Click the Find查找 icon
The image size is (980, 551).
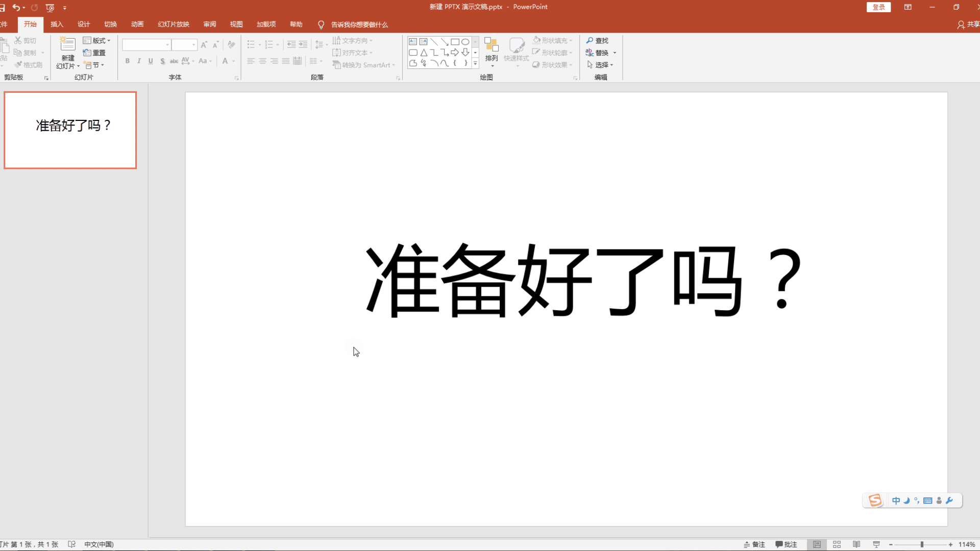pyautogui.click(x=589, y=40)
